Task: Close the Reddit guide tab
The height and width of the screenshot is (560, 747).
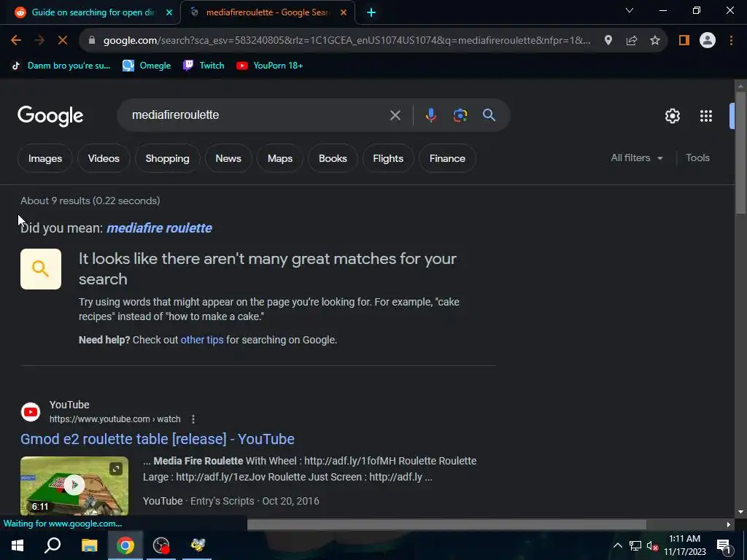Action: point(169,12)
